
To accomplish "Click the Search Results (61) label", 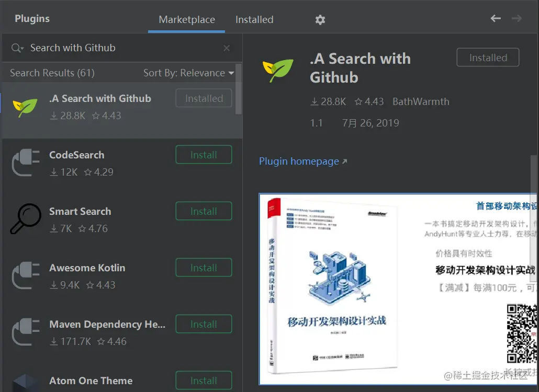I will coord(52,73).
